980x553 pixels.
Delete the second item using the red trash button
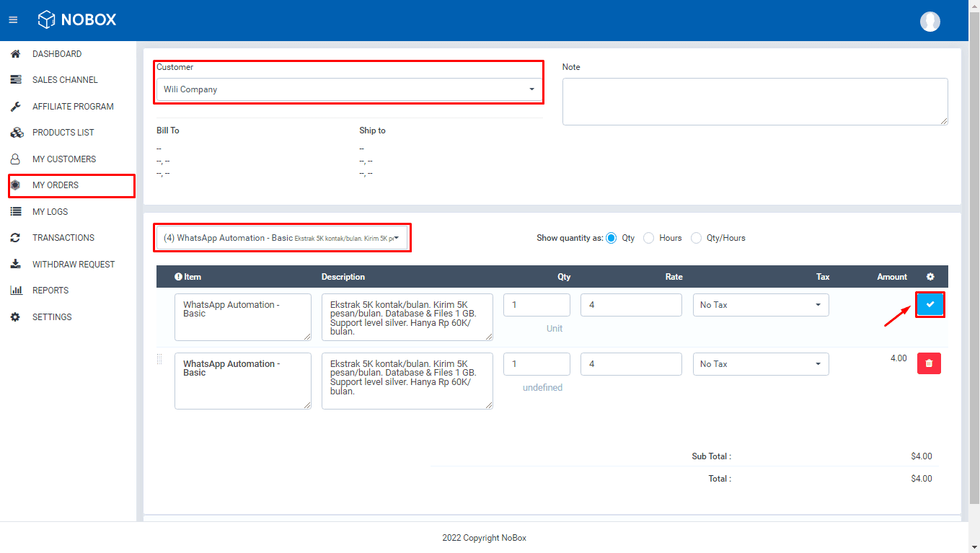click(x=929, y=363)
